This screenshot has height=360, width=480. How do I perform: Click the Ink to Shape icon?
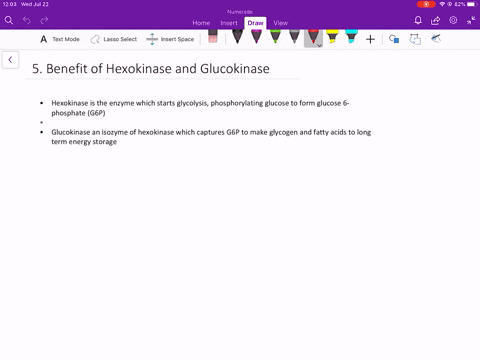click(x=415, y=39)
